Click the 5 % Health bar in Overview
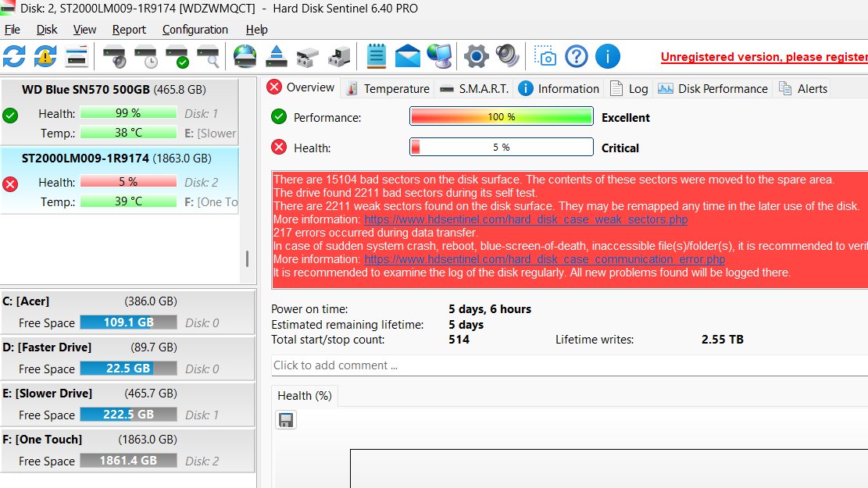Image resolution: width=868 pixels, height=488 pixels. click(x=502, y=147)
